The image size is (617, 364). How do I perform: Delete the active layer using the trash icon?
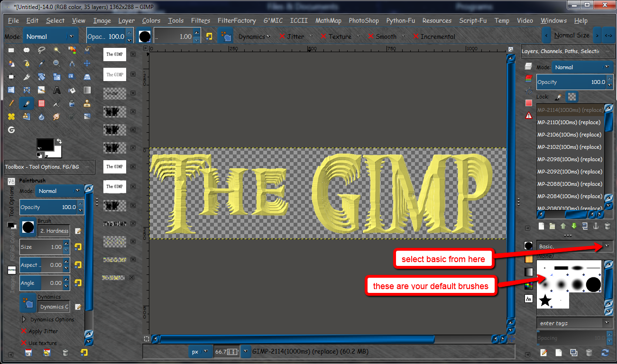tap(608, 226)
